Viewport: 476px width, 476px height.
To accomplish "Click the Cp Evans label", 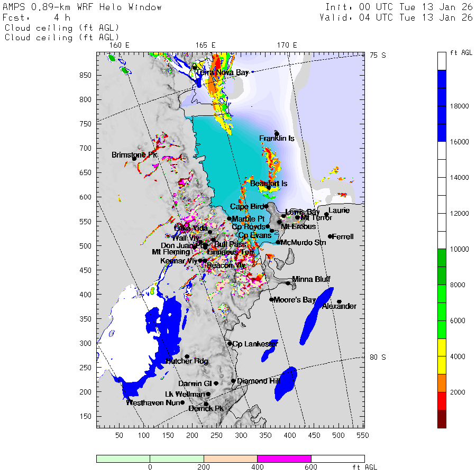I will coord(255,235).
